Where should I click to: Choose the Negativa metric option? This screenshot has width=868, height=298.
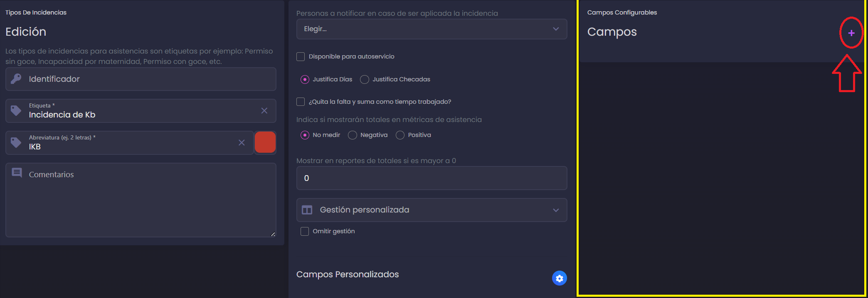(x=353, y=135)
